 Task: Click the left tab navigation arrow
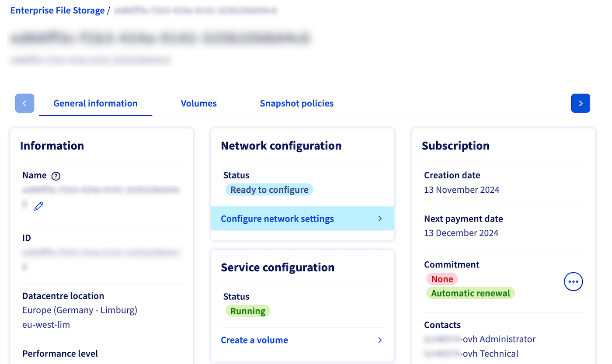(x=24, y=103)
